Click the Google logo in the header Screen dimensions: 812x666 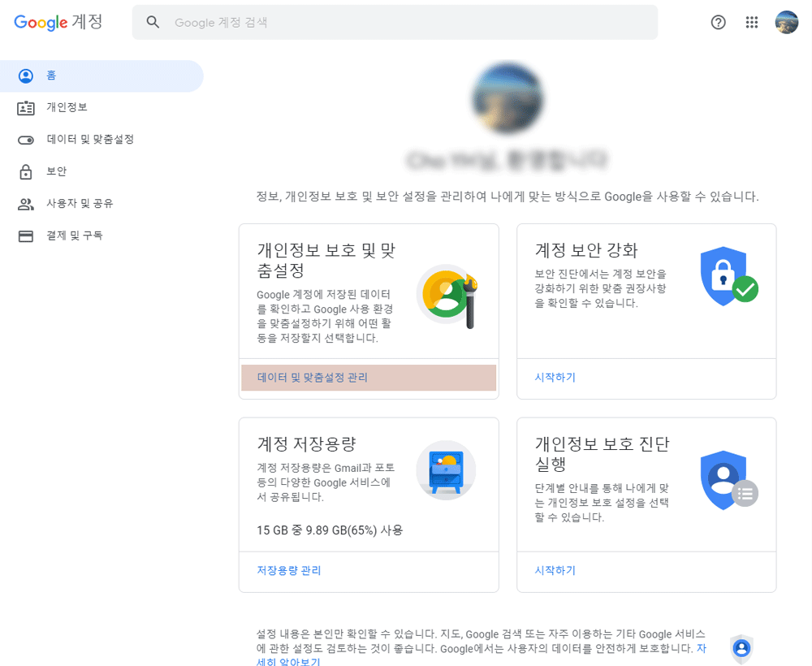[41, 22]
